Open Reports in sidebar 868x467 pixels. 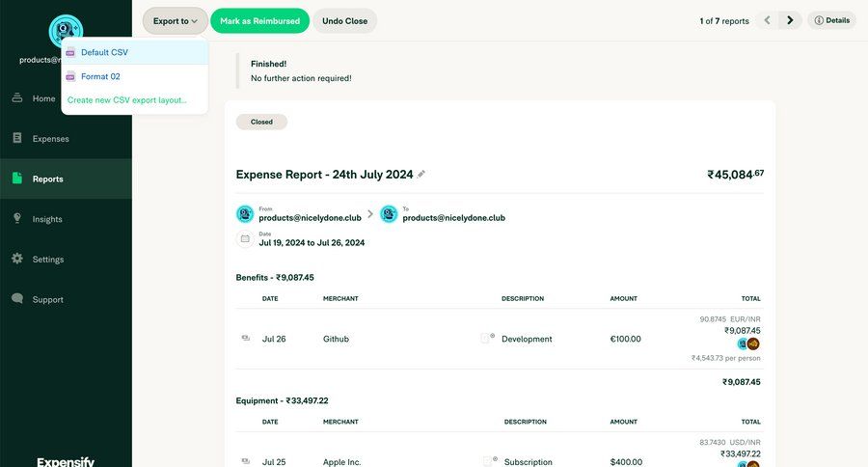[x=66, y=179]
